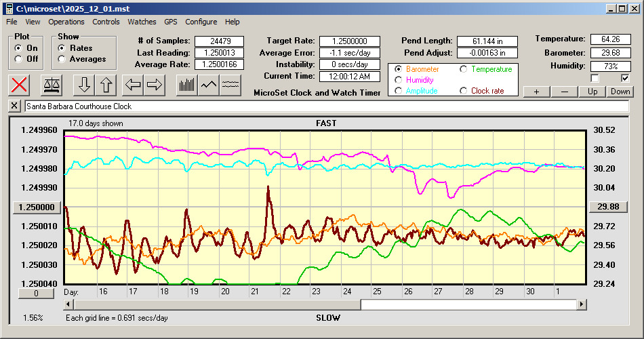Click the red X delete icon
Image resolution: width=644 pixels, height=339 pixels.
coord(20,85)
